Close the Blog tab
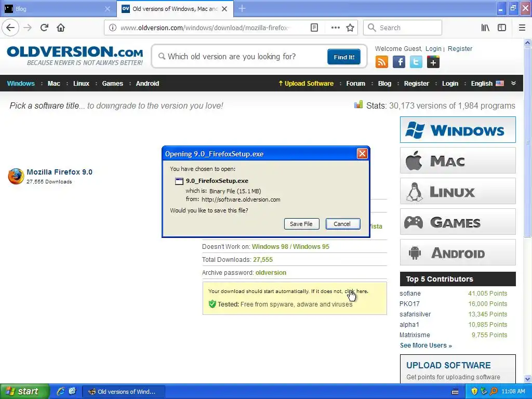 click(108, 9)
